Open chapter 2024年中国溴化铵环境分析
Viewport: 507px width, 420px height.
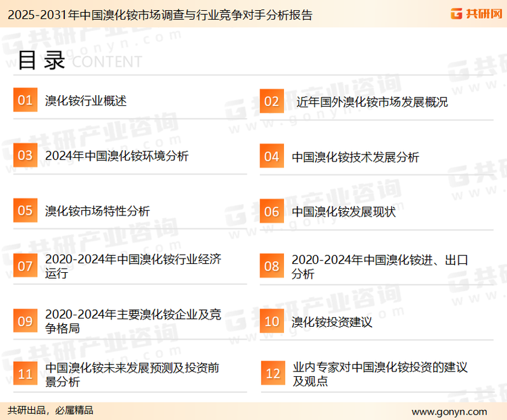tap(117, 156)
